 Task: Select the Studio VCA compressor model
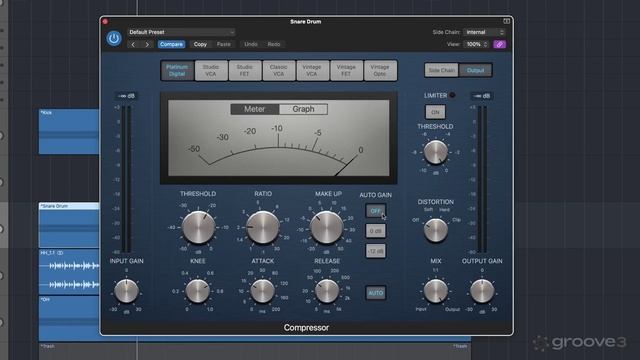(x=211, y=70)
